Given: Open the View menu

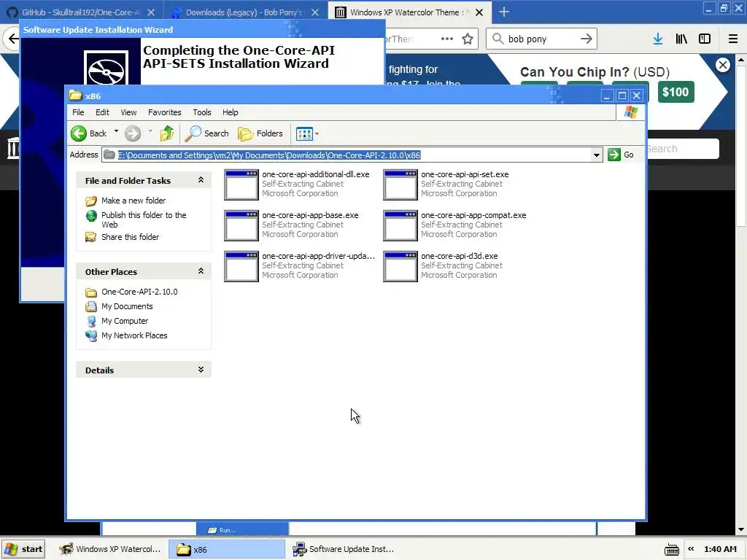Looking at the screenshot, I should [x=128, y=112].
